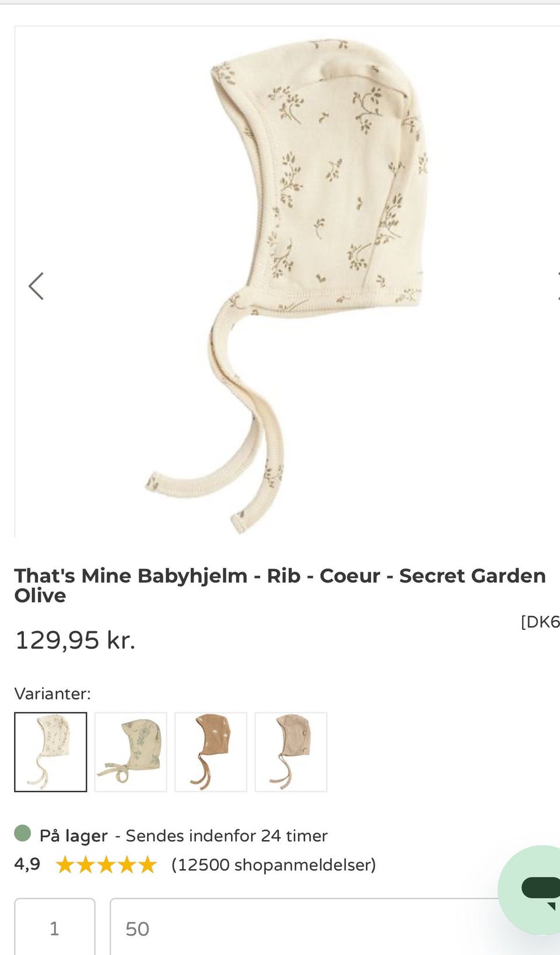Viewport: 560px width, 955px height.
Task: Pick the brown babyhjelm variant thumbnail
Action: pos(211,752)
